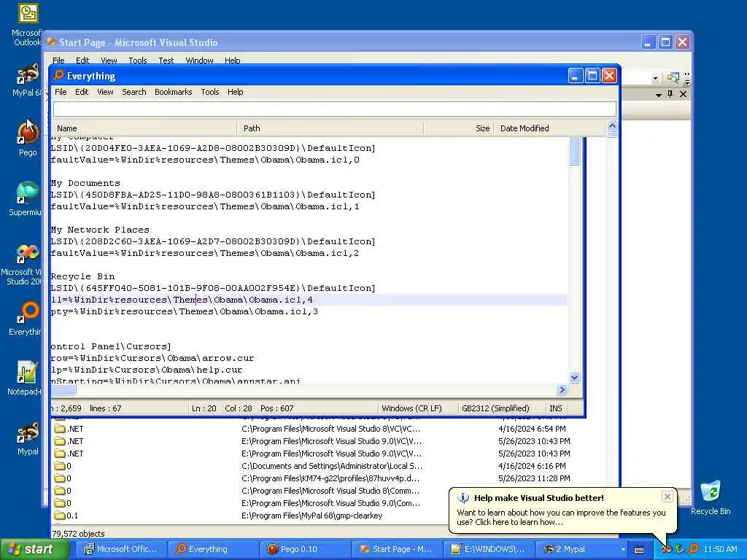The height and width of the screenshot is (560, 747).
Task: Click the network tray icon
Action: pyautogui.click(x=679, y=549)
